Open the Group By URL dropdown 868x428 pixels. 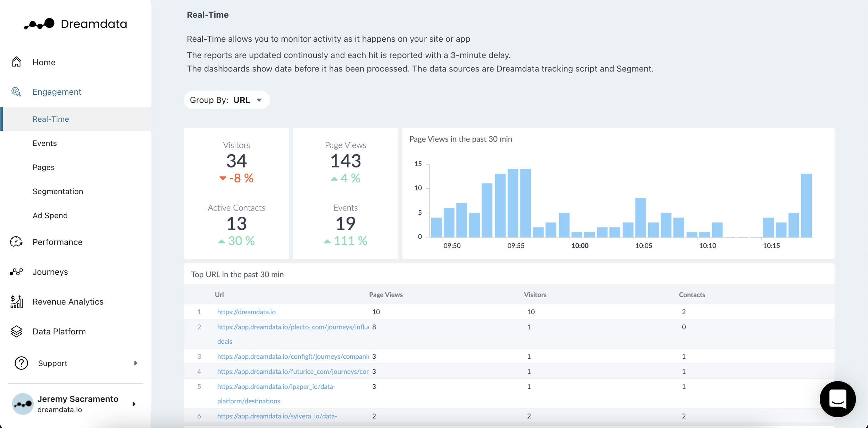pos(227,100)
